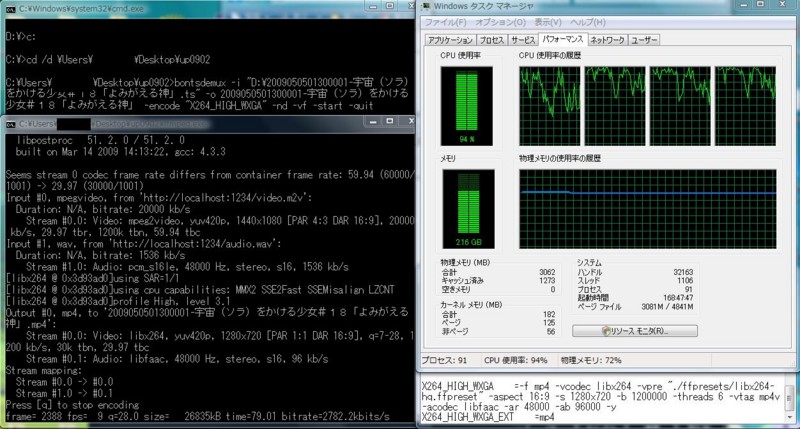Click the リソース モニタ(R)... button
The width and height of the screenshot is (800, 429).
635,331
